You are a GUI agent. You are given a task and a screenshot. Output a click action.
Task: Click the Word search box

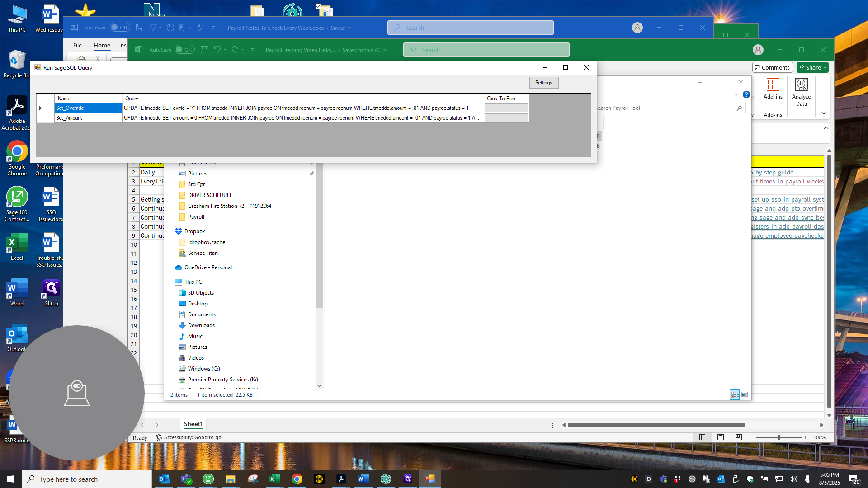click(x=470, y=28)
